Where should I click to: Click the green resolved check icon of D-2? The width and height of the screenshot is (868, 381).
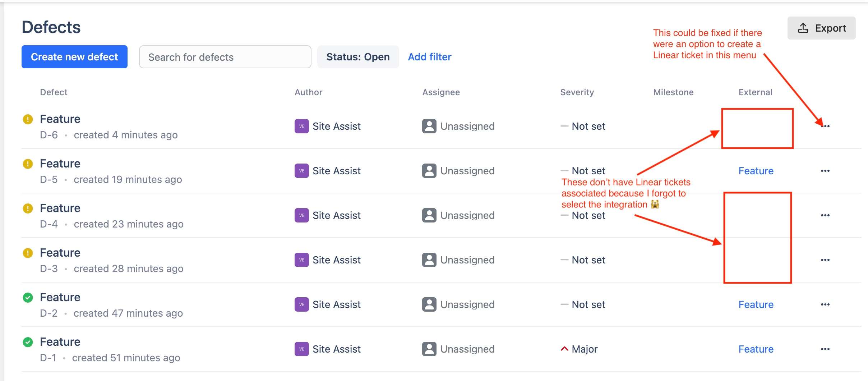[28, 297]
